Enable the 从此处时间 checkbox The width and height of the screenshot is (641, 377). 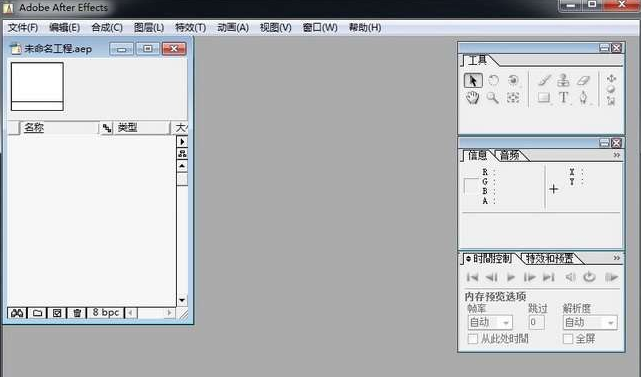(x=473, y=339)
